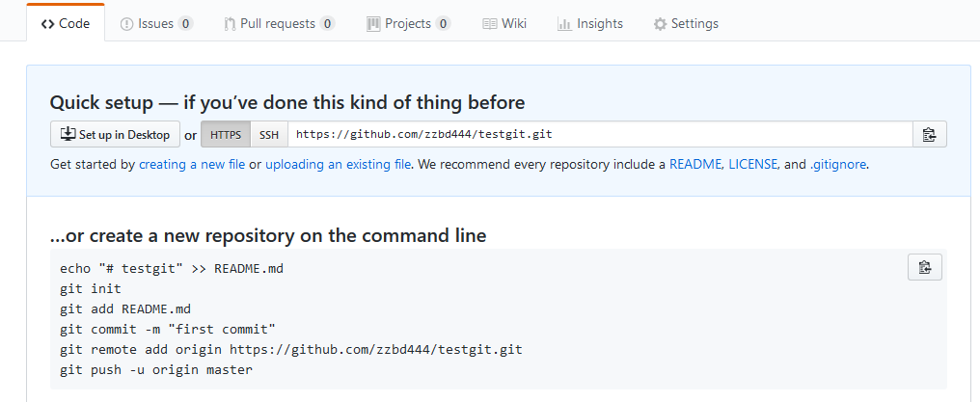Screen dimensions: 980x402
Task: Copy the repository URL clipboard icon
Action: (929, 135)
